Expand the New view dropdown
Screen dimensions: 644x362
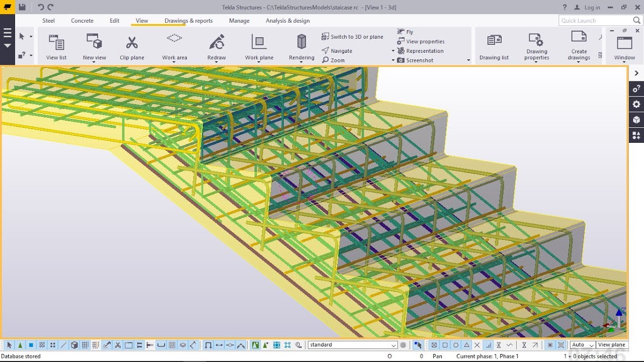click(95, 62)
